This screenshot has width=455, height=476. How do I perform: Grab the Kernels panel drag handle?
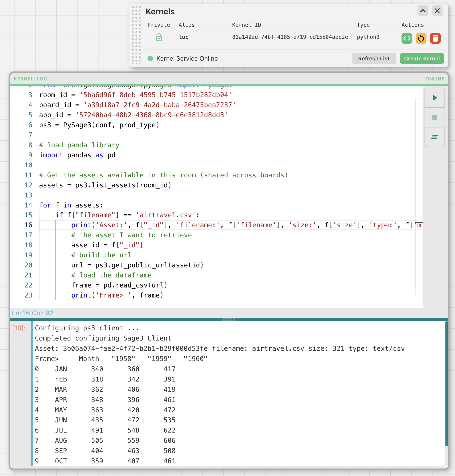pyautogui.click(x=136, y=35)
